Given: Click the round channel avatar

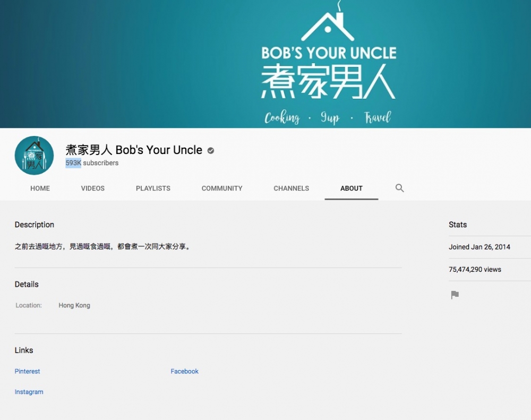Looking at the screenshot, I should [34, 156].
